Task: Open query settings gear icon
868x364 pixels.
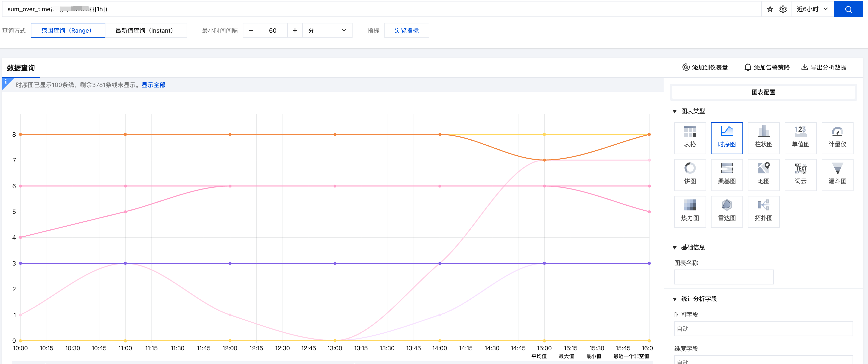Action: 783,9
